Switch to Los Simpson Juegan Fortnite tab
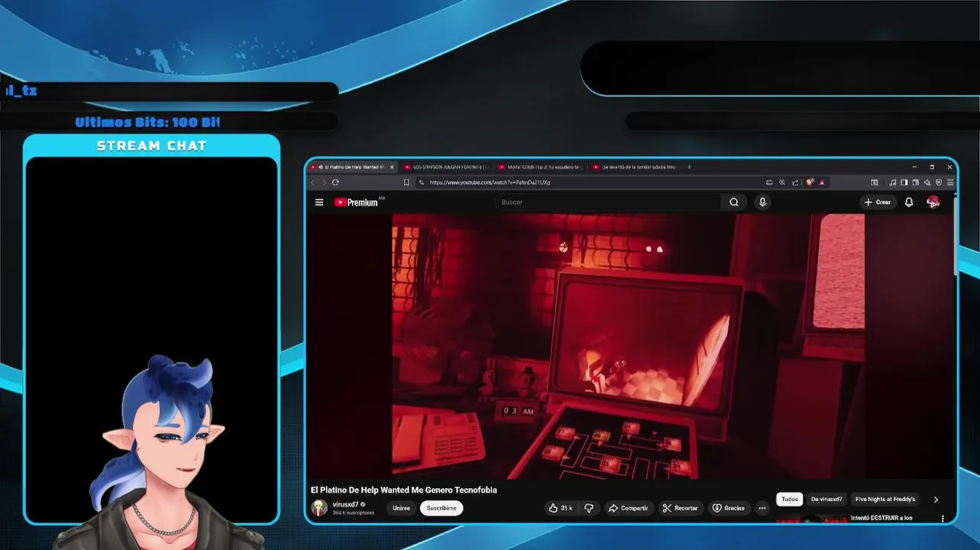This screenshot has height=550, width=980. click(x=446, y=167)
